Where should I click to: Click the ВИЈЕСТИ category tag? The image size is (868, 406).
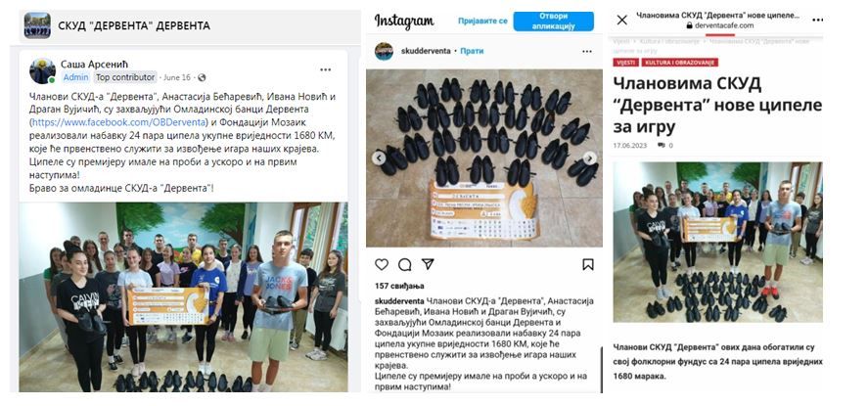[626, 63]
